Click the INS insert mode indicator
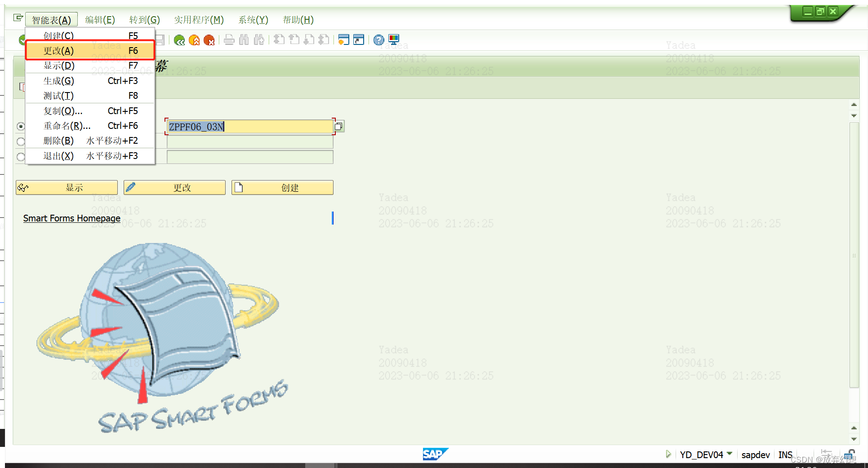Screen dimensions: 868x468 point(785,455)
